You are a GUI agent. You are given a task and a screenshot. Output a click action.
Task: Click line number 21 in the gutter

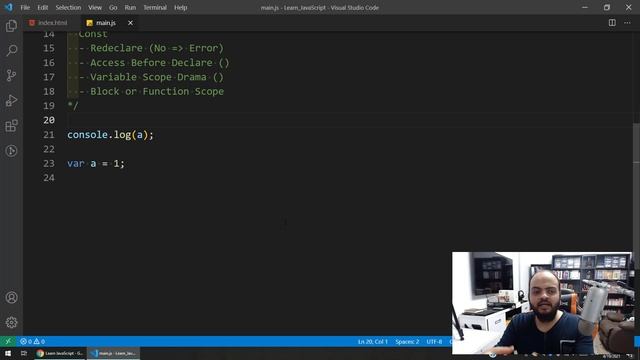point(49,135)
